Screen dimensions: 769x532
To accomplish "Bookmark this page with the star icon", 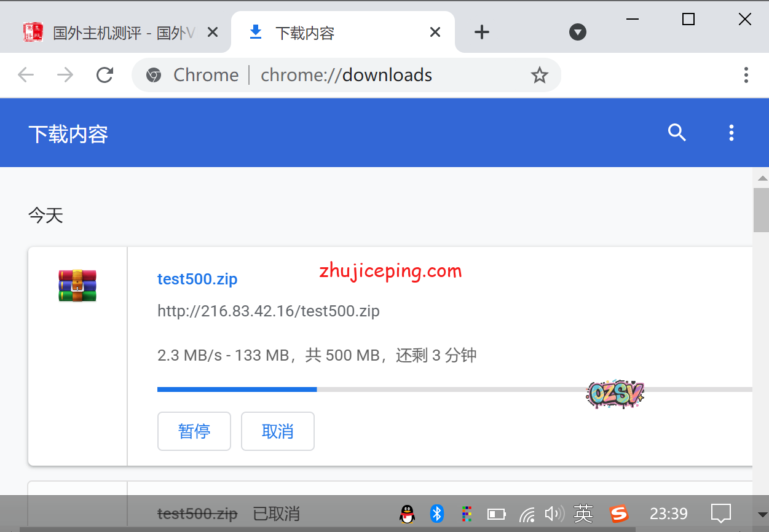I will (539, 75).
